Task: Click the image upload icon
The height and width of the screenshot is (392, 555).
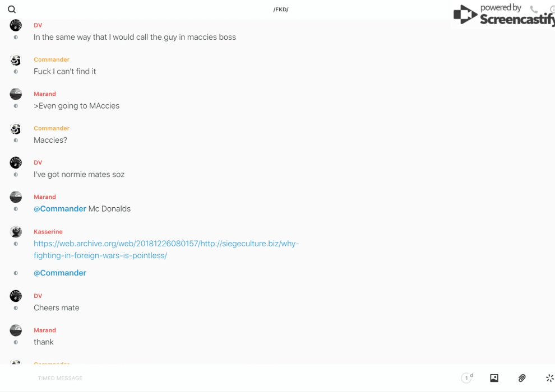Action: point(494,378)
